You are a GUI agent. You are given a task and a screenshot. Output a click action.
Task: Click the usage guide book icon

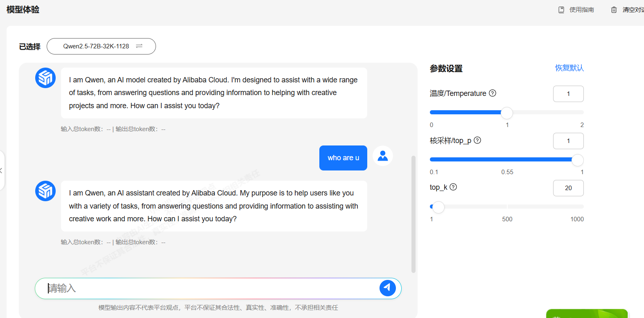(x=561, y=10)
